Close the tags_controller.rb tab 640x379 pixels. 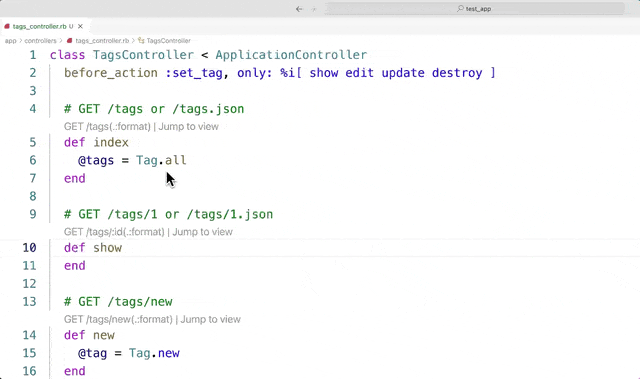click(x=80, y=27)
